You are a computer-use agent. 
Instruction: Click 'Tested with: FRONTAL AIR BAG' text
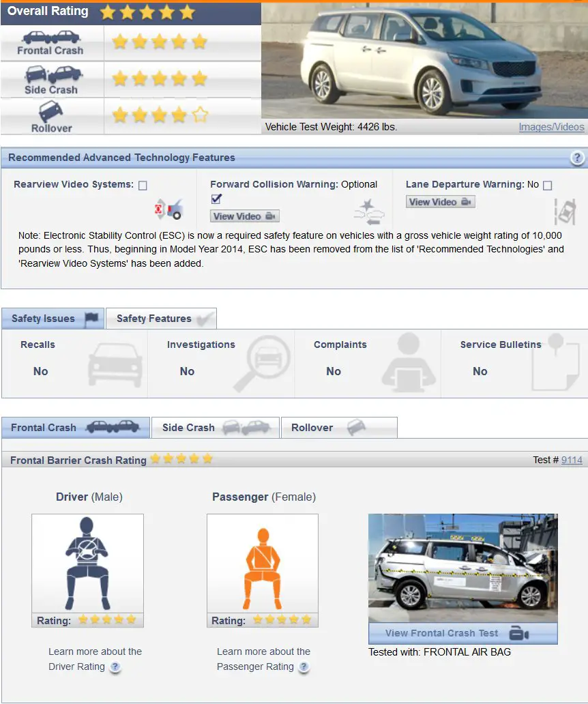[x=439, y=652]
